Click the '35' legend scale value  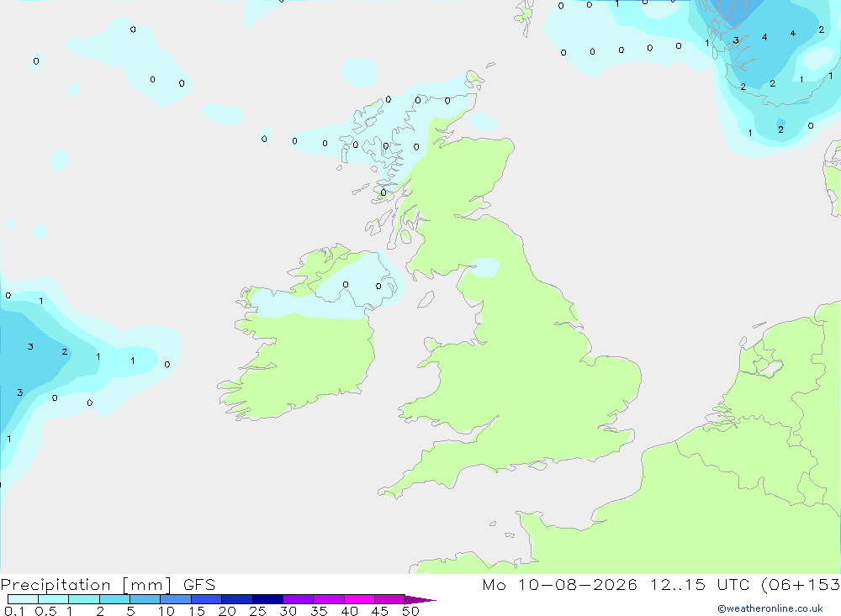(319, 611)
